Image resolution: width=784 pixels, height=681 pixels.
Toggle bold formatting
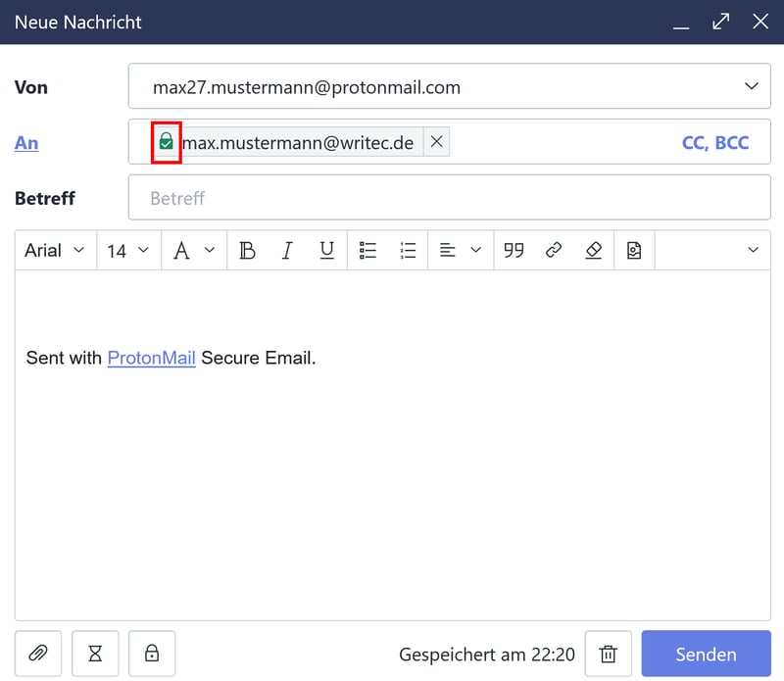(x=247, y=251)
